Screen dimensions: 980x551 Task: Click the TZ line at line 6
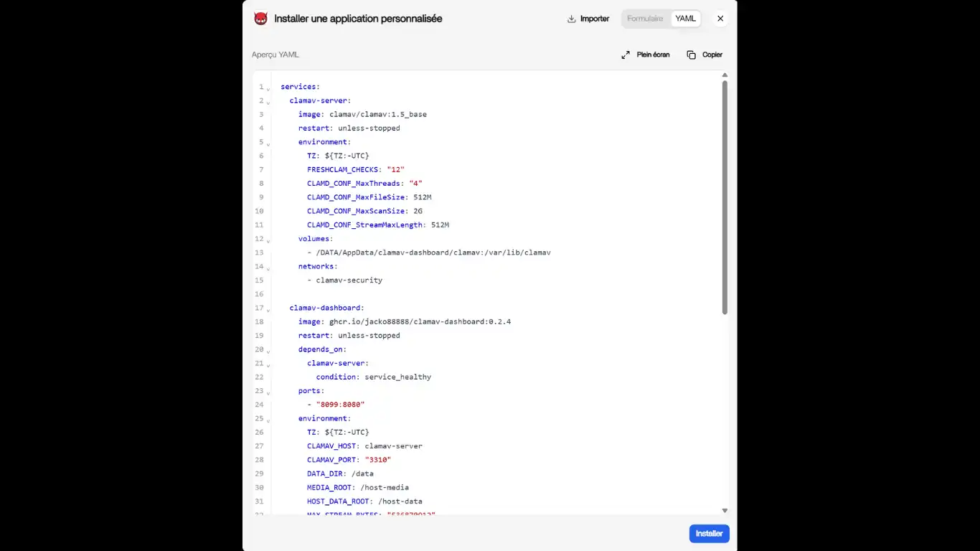tap(338, 156)
